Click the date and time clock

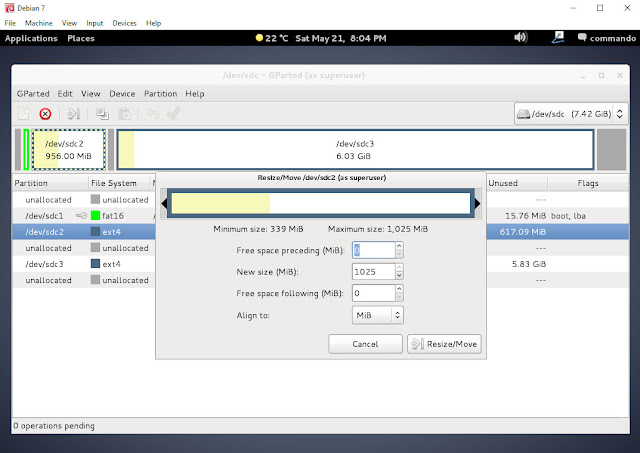[341, 38]
